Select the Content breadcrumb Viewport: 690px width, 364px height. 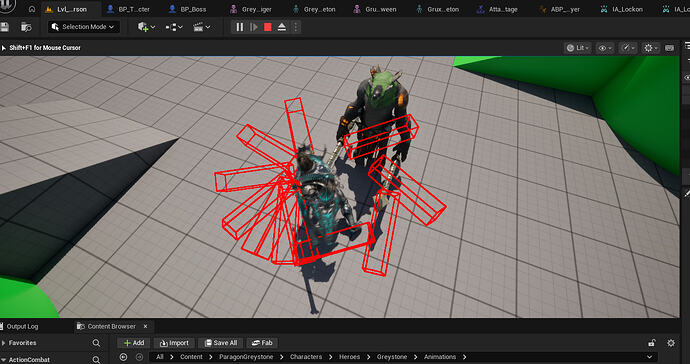pos(191,357)
